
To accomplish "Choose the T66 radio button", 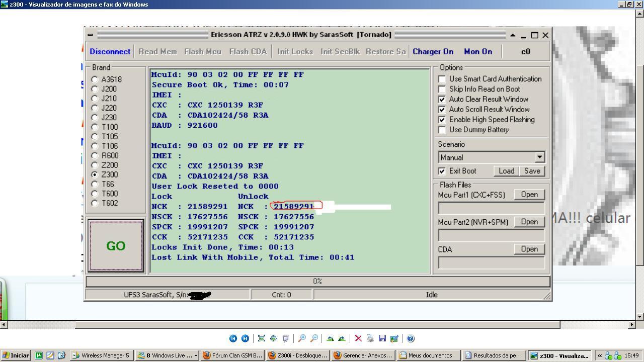I will coord(95,185).
